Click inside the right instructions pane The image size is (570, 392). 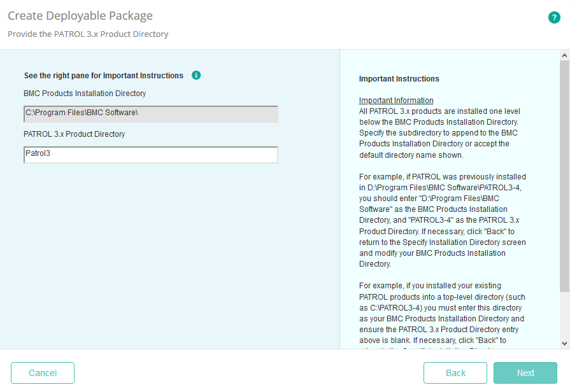pyautogui.click(x=446, y=191)
